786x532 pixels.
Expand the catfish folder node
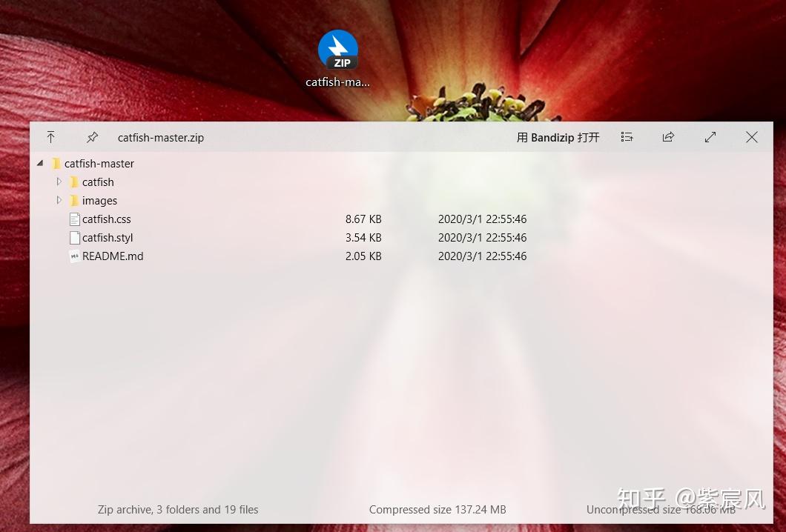pyautogui.click(x=59, y=182)
